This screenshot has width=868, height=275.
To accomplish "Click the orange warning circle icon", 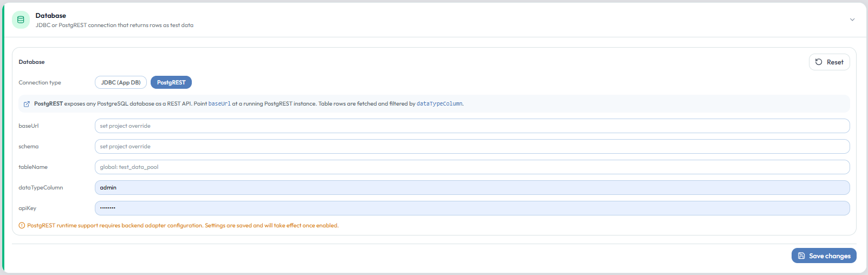I will click(x=22, y=226).
